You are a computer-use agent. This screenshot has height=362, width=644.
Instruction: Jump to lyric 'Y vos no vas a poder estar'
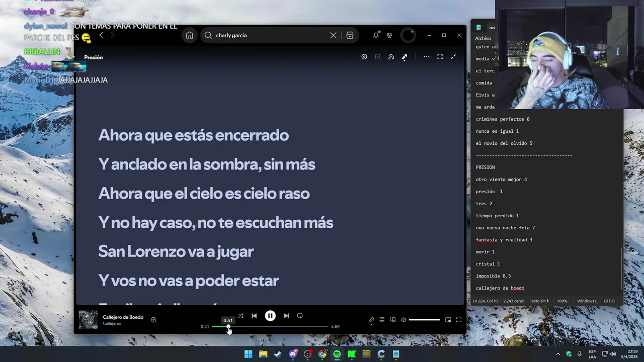pos(188,281)
